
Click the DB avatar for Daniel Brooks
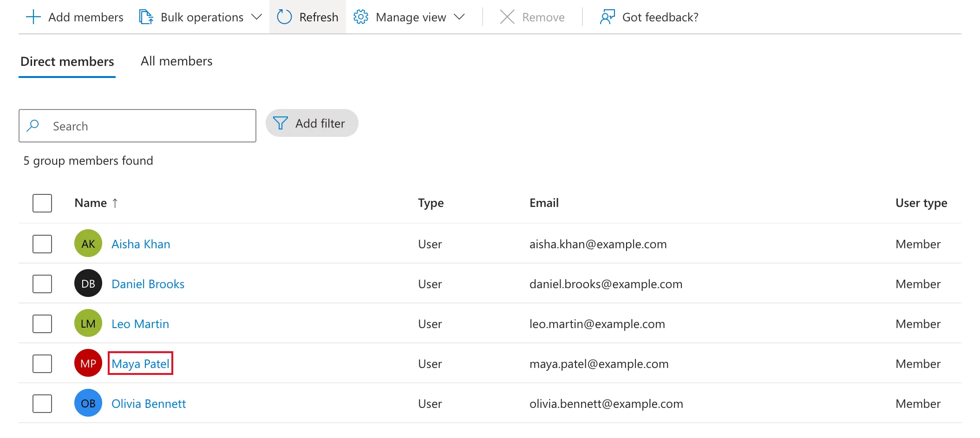pyautogui.click(x=88, y=283)
